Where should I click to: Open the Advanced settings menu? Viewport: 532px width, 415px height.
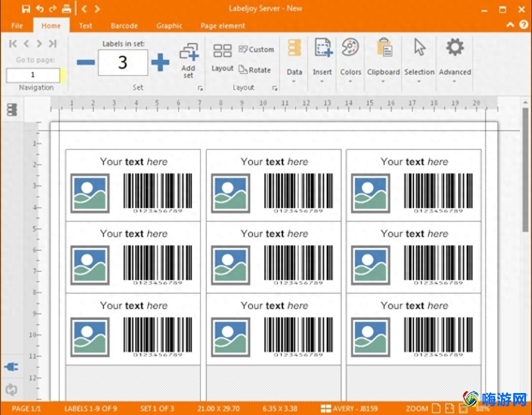455,61
